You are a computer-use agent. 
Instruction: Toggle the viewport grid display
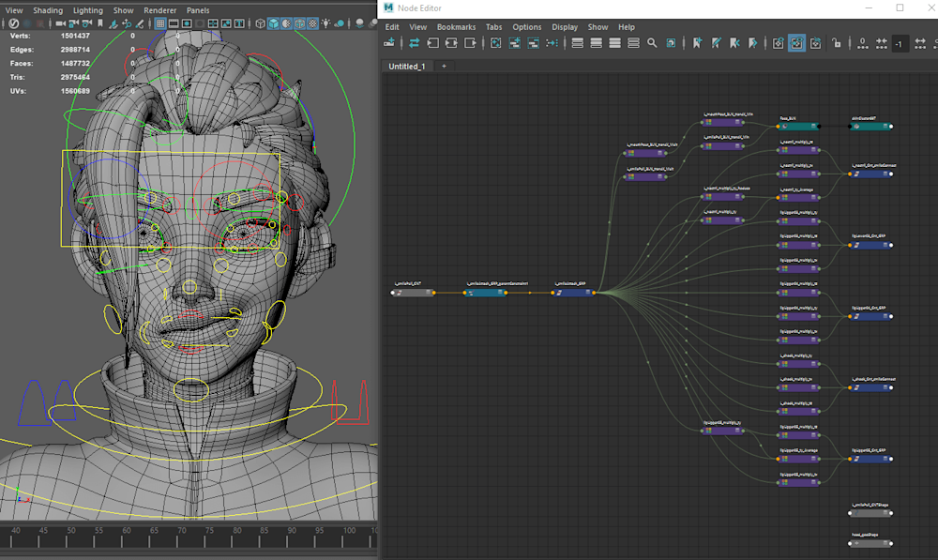(160, 23)
